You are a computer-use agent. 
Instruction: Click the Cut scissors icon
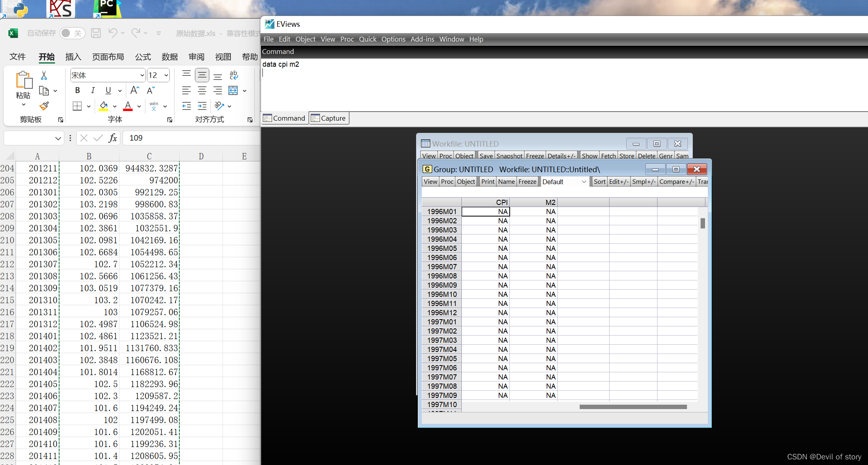click(x=44, y=75)
